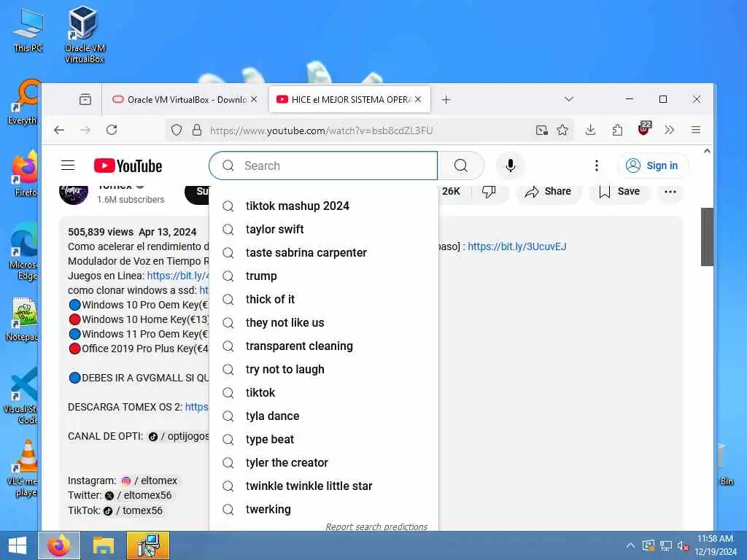The image size is (747, 560).
Task: Switch to Oracle VM VirtualBox tab
Action: point(183,99)
